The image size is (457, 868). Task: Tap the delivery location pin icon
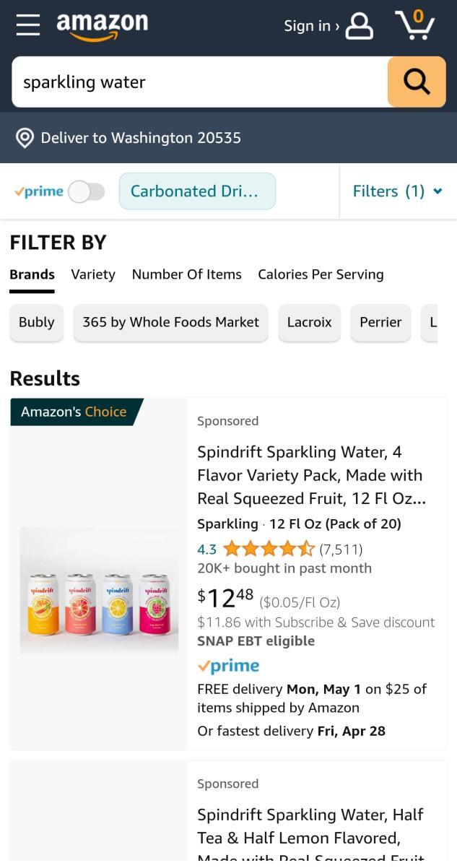pos(25,138)
